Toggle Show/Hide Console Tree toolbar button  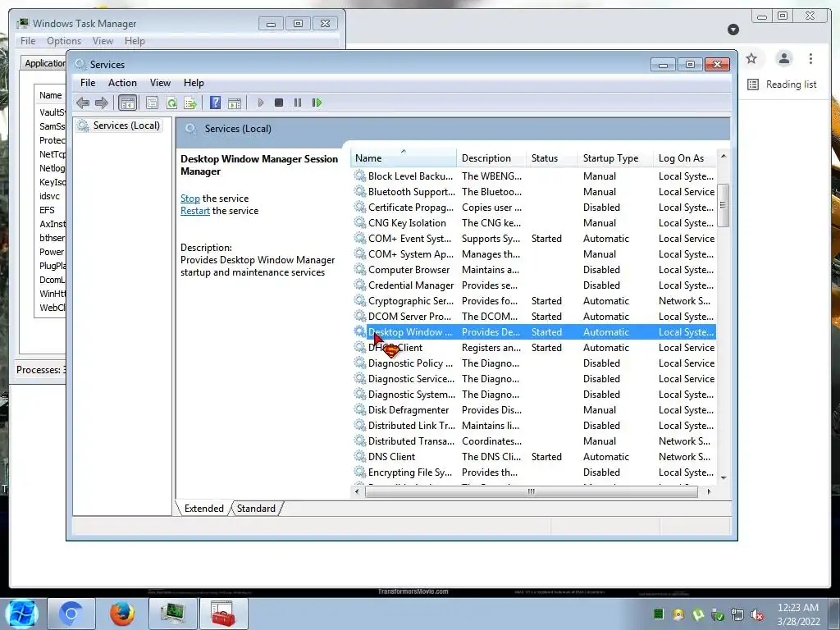point(127,103)
